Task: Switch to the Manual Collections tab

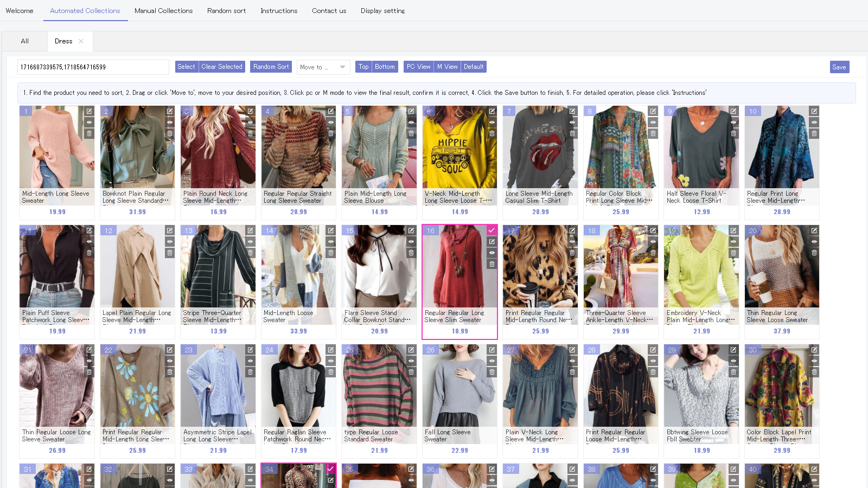Action: tap(163, 10)
